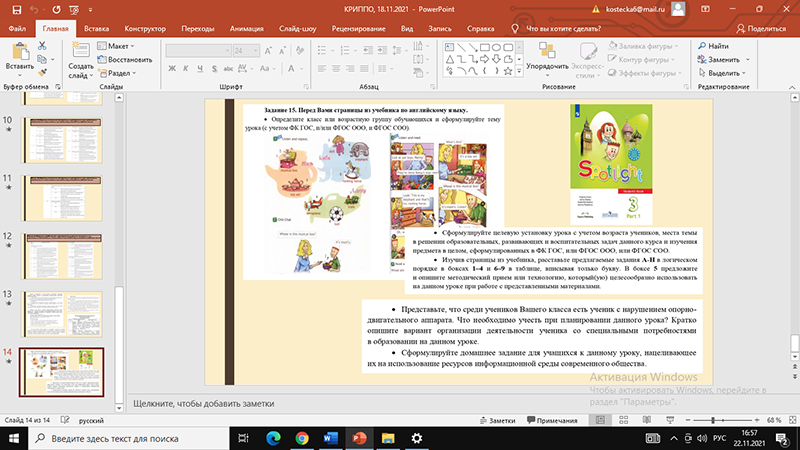
Task: Align text left in the paragraph group
Action: click(321, 68)
